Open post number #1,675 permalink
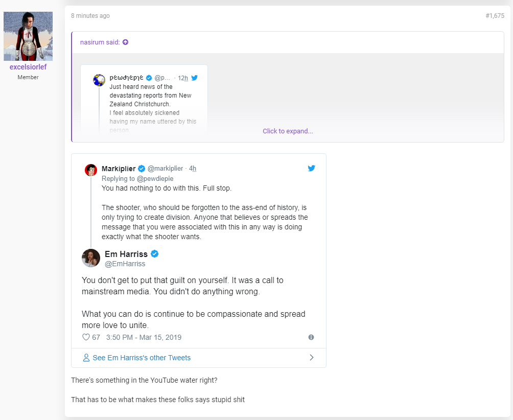The image size is (513, 420). (x=495, y=16)
